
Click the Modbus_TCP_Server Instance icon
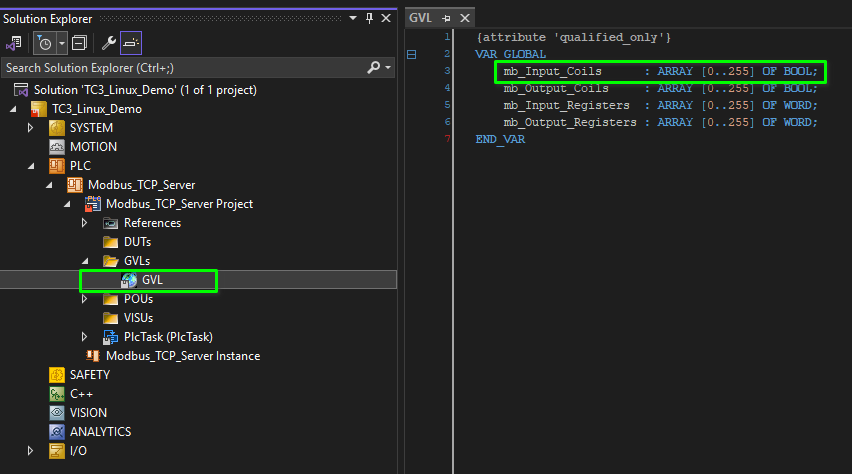click(93, 356)
